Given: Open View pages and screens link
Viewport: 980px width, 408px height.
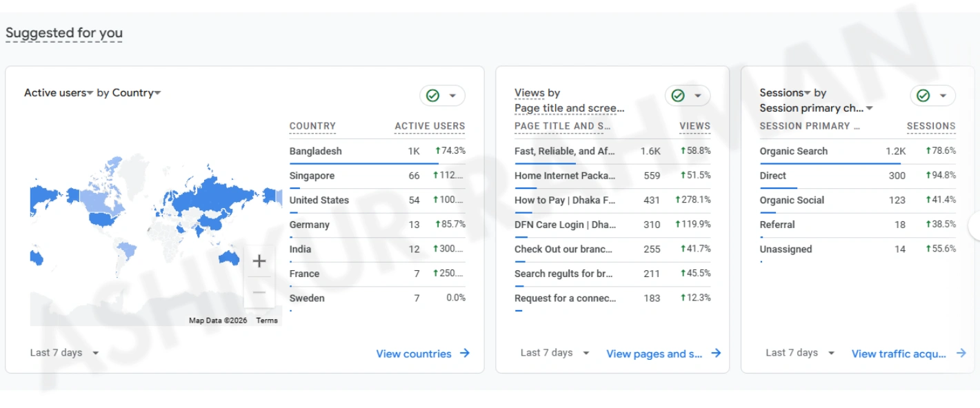Looking at the screenshot, I should click(x=663, y=354).
